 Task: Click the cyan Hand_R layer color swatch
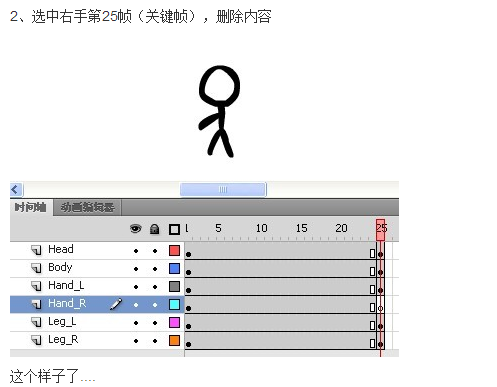pyautogui.click(x=174, y=304)
